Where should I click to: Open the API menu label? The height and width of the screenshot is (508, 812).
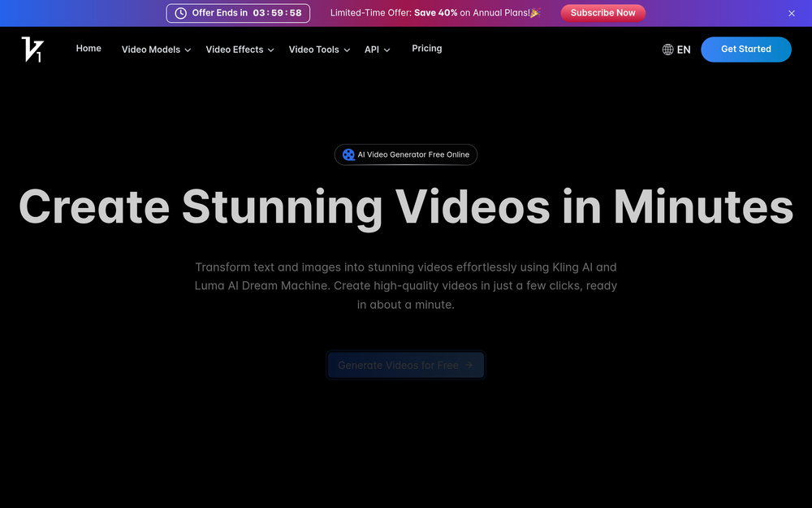(x=372, y=50)
